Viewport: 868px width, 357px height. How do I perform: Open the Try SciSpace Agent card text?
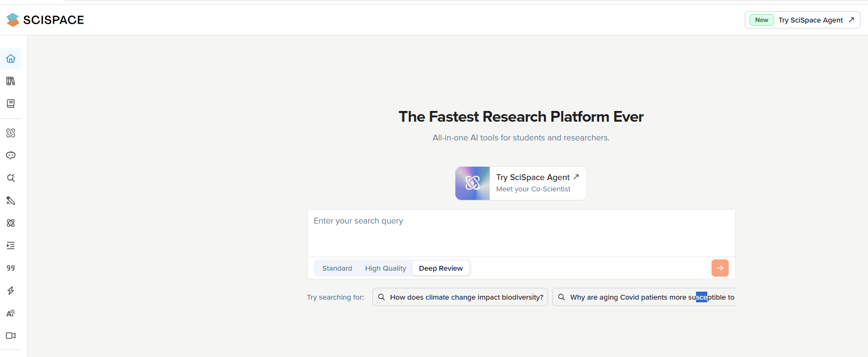click(533, 177)
